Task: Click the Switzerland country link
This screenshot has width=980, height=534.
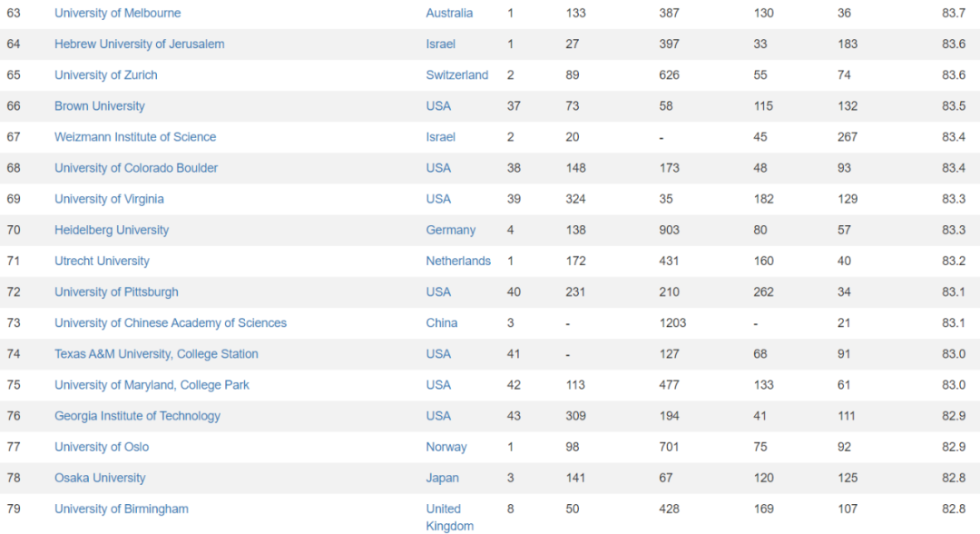Action: click(x=456, y=75)
